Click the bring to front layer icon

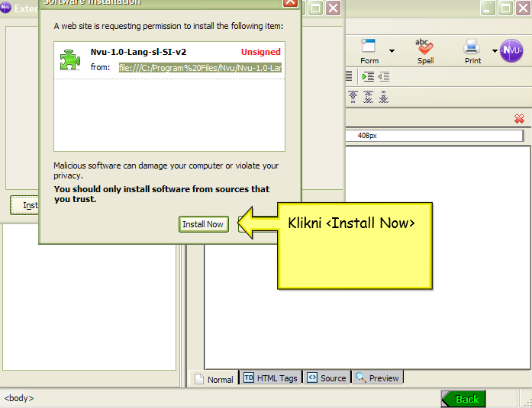point(353,97)
